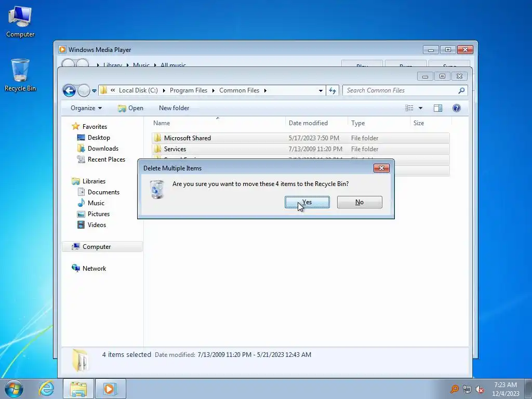The image size is (532, 399).
Task: Refresh the Common Files folder view
Action: pos(332,90)
